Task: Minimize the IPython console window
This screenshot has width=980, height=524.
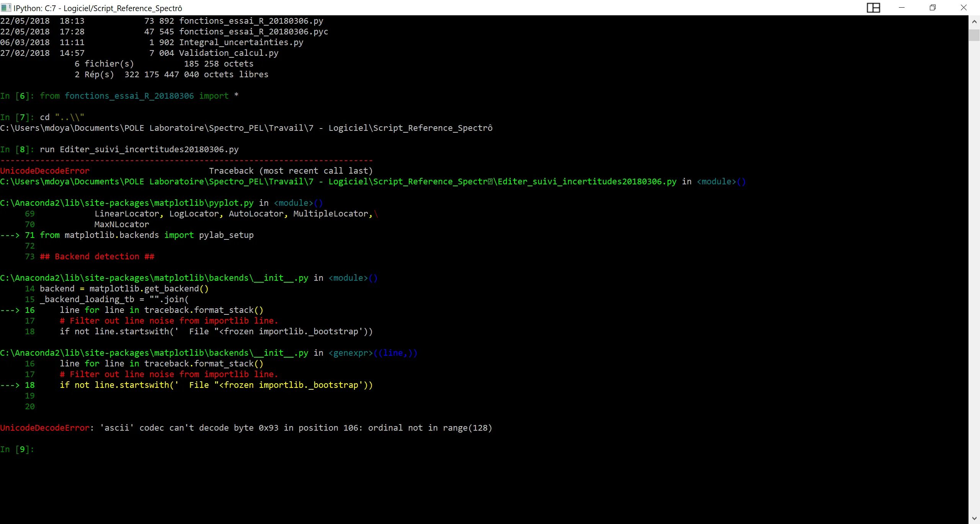Action: pos(902,8)
